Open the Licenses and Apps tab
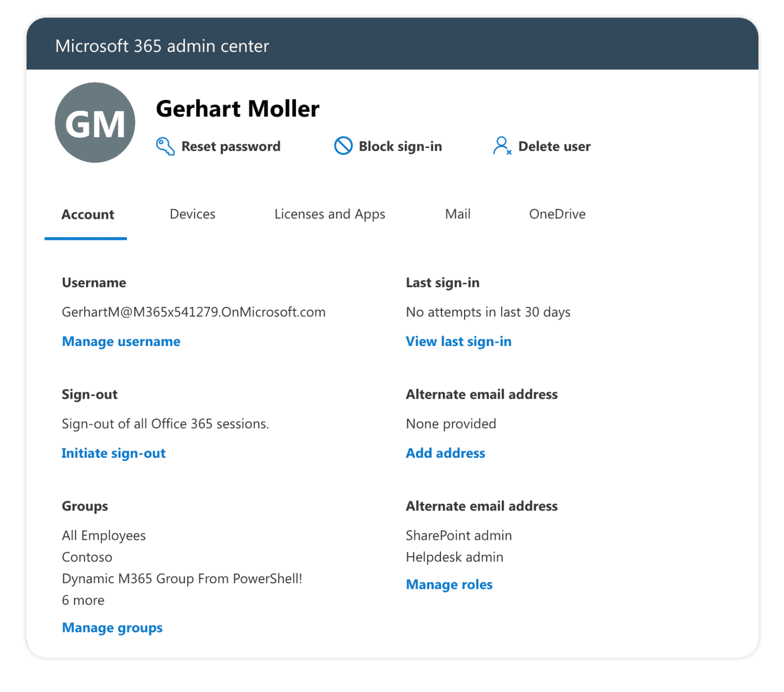Viewport: 784px width, 692px height. [330, 214]
